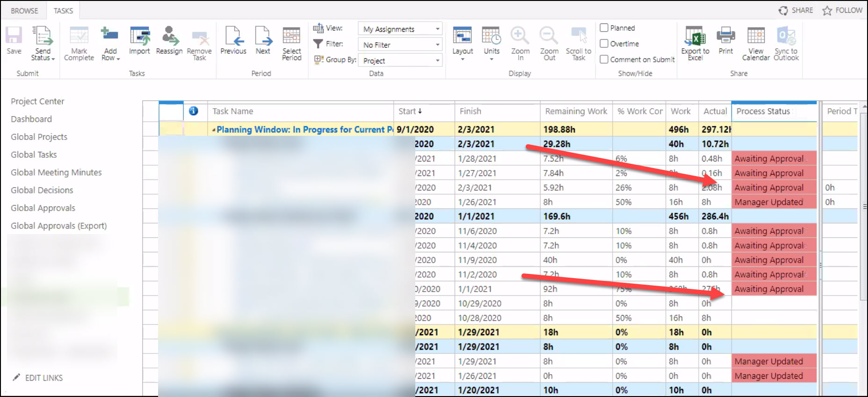The height and width of the screenshot is (397, 868).
Task: Click the SHARE icon button
Action: coord(796,10)
